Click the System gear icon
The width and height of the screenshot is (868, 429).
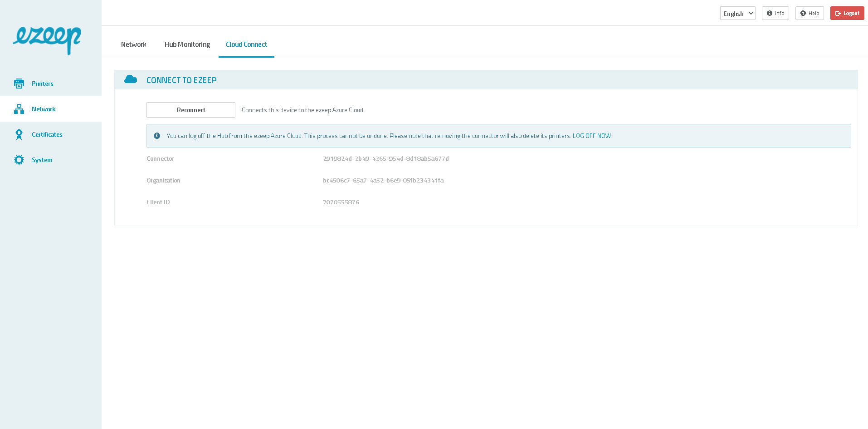pos(19,160)
